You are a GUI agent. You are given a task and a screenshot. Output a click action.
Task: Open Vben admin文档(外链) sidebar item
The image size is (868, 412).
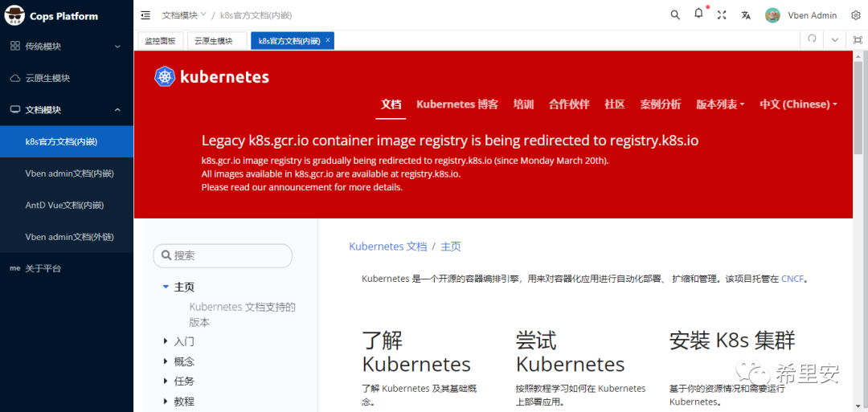pos(67,237)
